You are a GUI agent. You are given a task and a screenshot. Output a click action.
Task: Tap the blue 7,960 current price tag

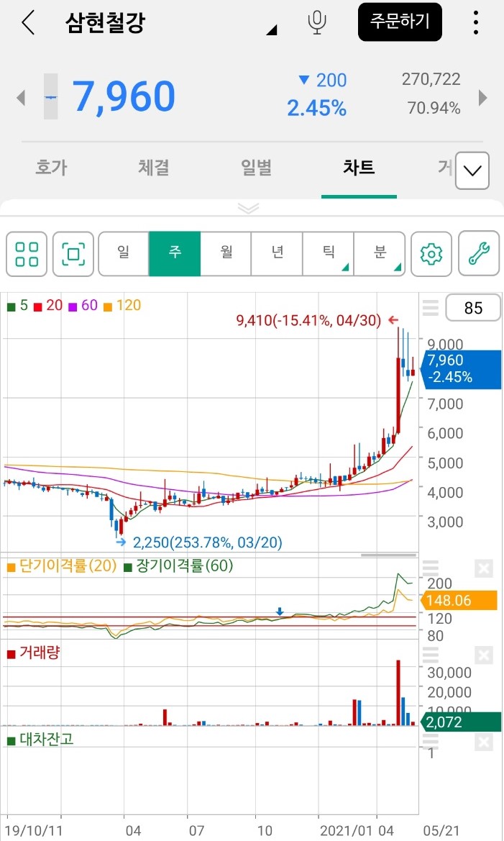pyautogui.click(x=462, y=368)
